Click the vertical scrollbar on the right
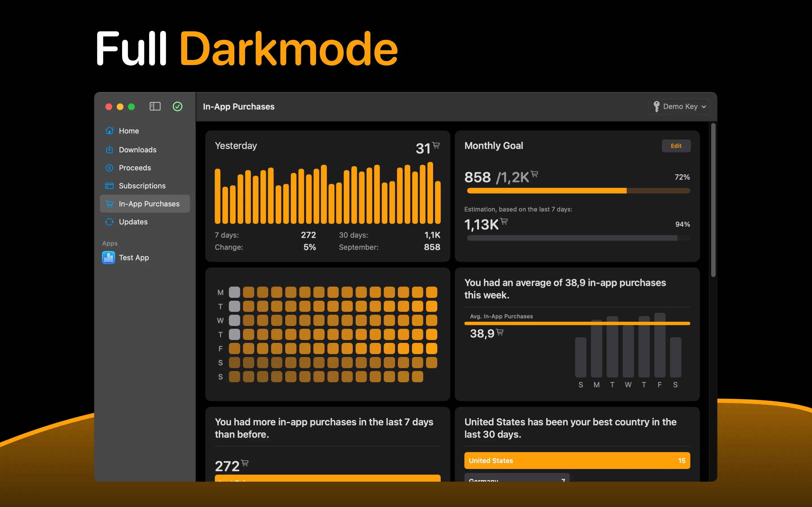812x507 pixels. point(713,200)
